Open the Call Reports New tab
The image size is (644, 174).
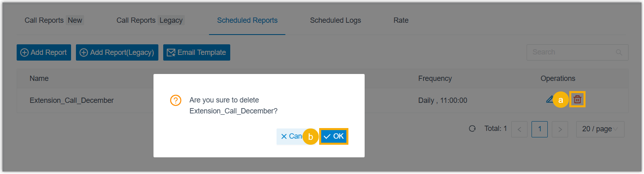coord(54,20)
